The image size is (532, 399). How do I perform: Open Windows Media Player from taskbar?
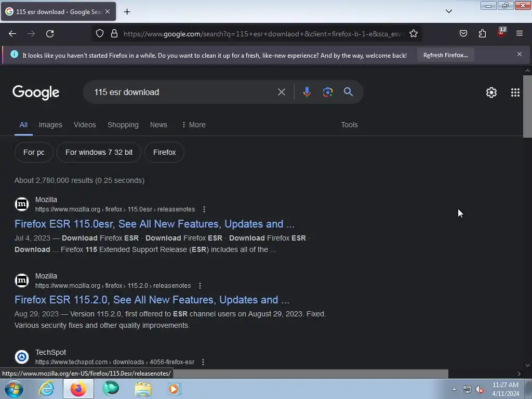[174, 389]
